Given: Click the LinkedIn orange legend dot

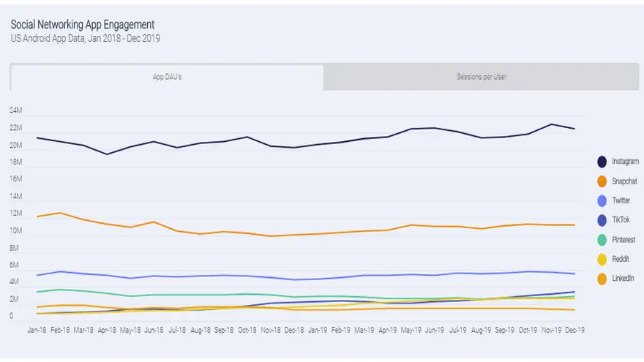Looking at the screenshot, I should tap(602, 279).
